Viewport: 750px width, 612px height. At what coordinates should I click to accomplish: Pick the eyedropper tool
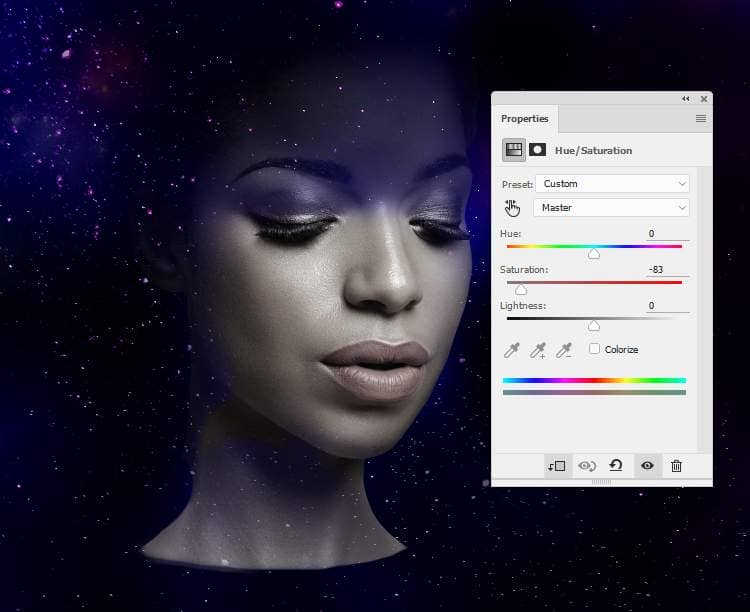click(511, 350)
